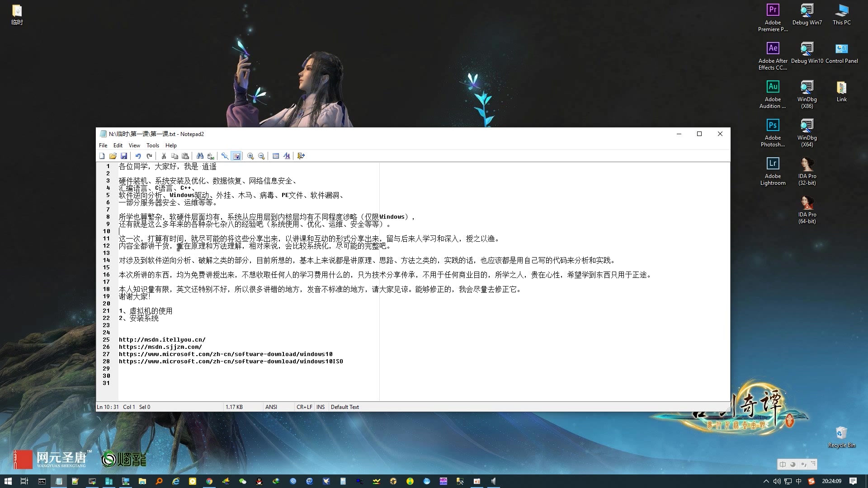The height and width of the screenshot is (488, 868).
Task: Open the Replace tool in the toolbar
Action: coord(210,156)
